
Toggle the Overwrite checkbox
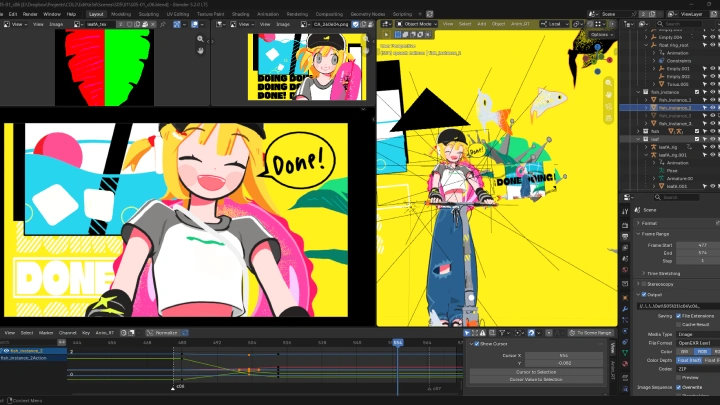(x=679, y=387)
